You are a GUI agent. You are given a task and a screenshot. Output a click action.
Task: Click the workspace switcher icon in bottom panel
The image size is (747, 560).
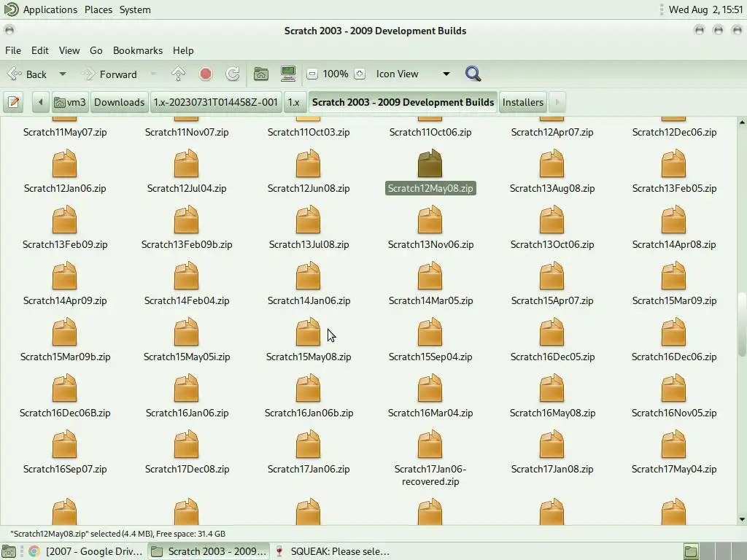point(691,551)
